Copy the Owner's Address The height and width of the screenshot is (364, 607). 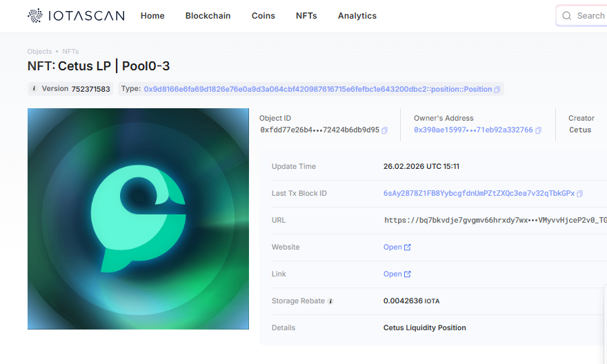tap(538, 130)
